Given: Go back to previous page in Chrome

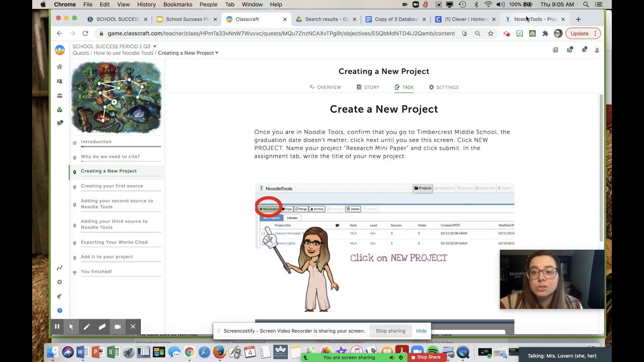Looking at the screenshot, I should tap(59, 33).
